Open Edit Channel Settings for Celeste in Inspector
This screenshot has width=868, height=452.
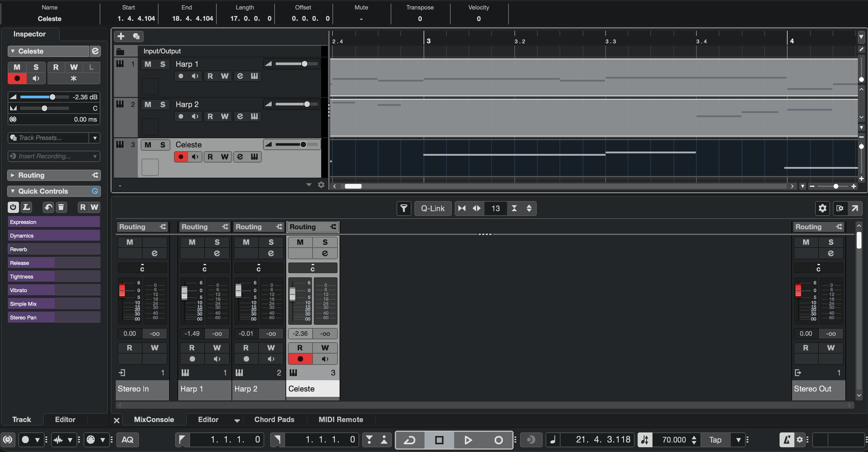tap(95, 51)
